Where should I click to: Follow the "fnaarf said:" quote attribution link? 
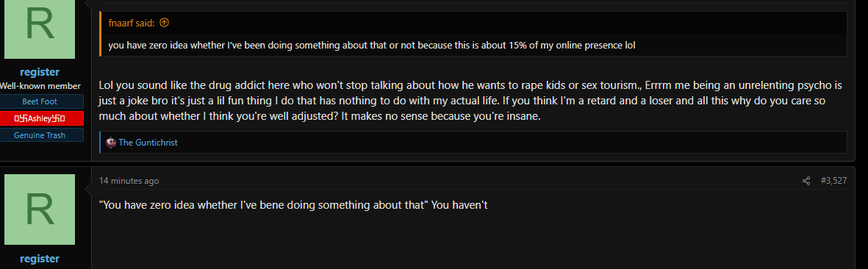pos(132,23)
